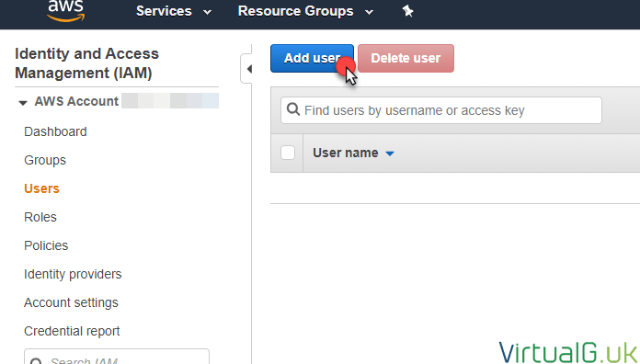The image size is (640, 364).
Task: Click the Delete user button
Action: tap(406, 58)
